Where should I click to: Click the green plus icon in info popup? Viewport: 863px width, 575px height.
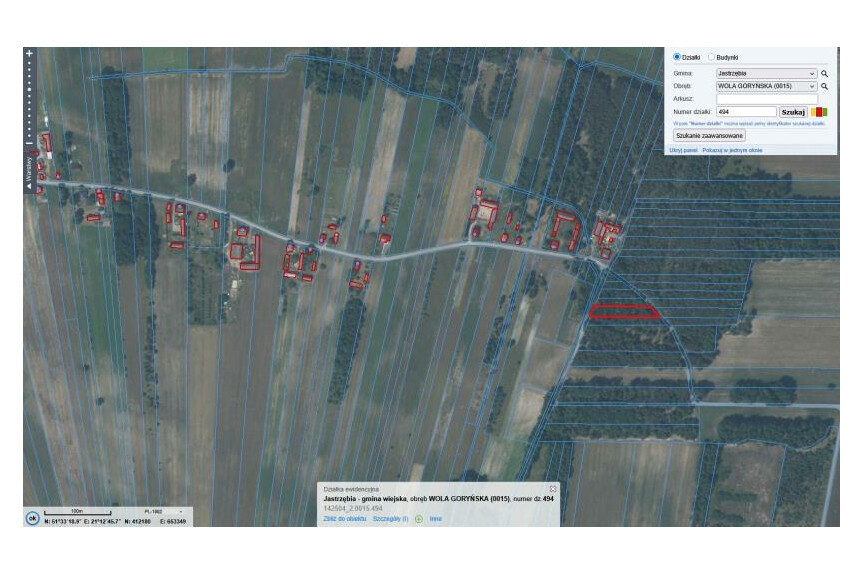(419, 519)
